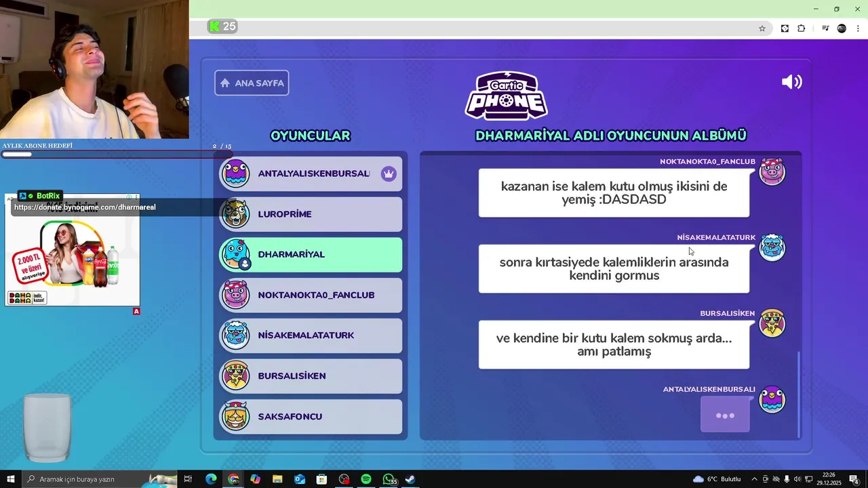The height and width of the screenshot is (488, 868).
Task: Click message 'sonra kırtasiyede kalemliklerin arasında'
Action: point(614,269)
